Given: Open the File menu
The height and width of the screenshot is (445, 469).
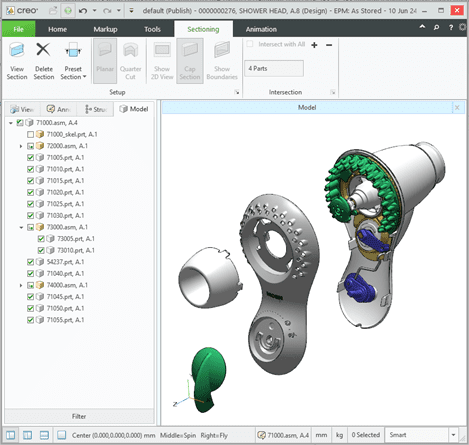Looking at the screenshot, I should tap(18, 29).
